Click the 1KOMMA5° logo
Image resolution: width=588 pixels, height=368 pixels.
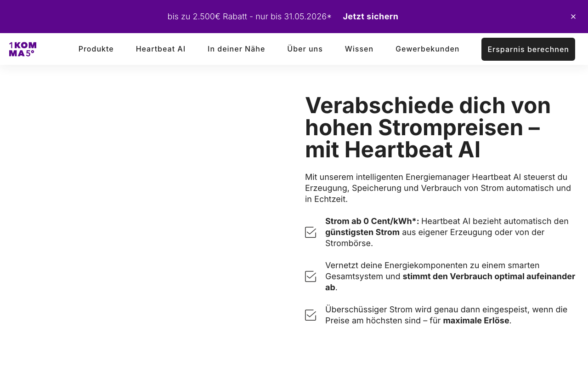tap(23, 49)
